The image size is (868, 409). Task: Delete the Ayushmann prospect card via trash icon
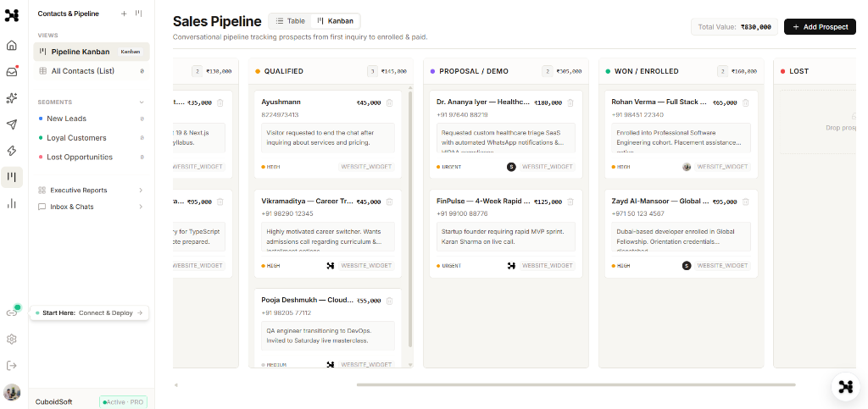pos(389,102)
